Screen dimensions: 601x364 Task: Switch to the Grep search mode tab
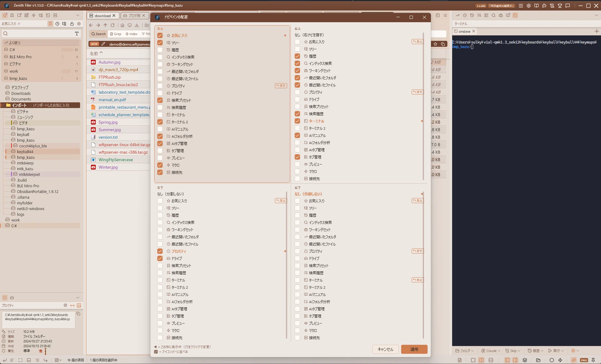[116, 34]
